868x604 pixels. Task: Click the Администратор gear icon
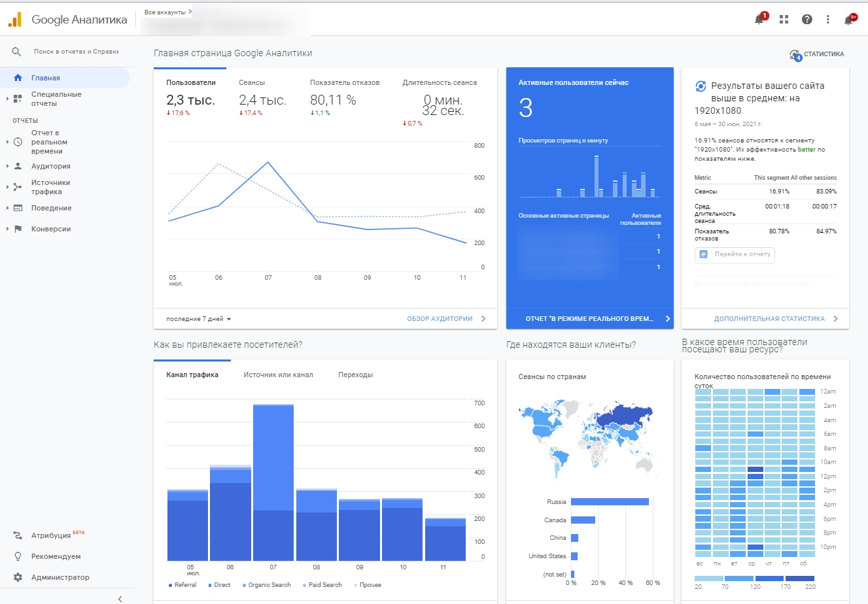18,577
